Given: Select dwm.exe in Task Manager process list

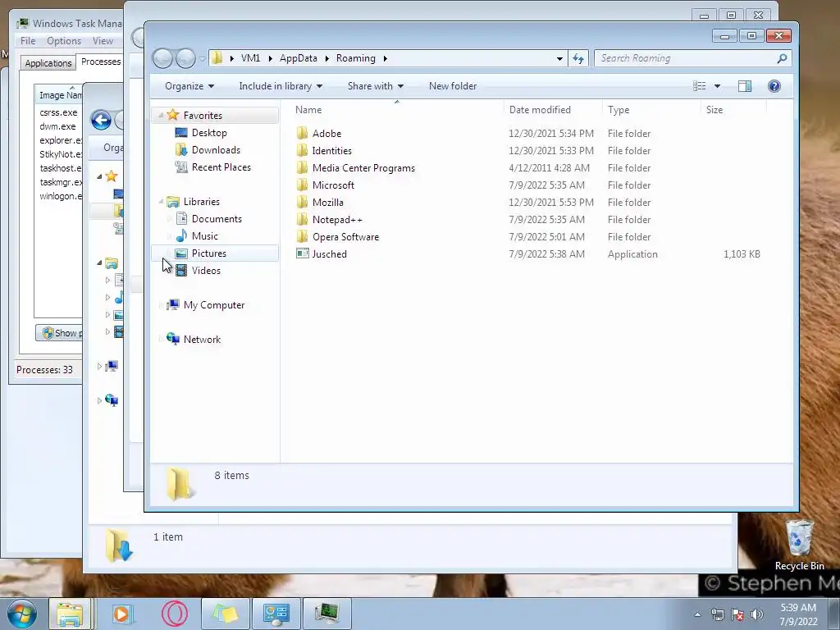Looking at the screenshot, I should pyautogui.click(x=57, y=126).
